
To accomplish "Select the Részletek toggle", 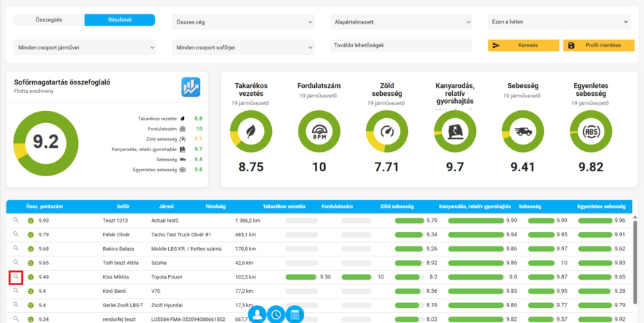I will [x=120, y=20].
